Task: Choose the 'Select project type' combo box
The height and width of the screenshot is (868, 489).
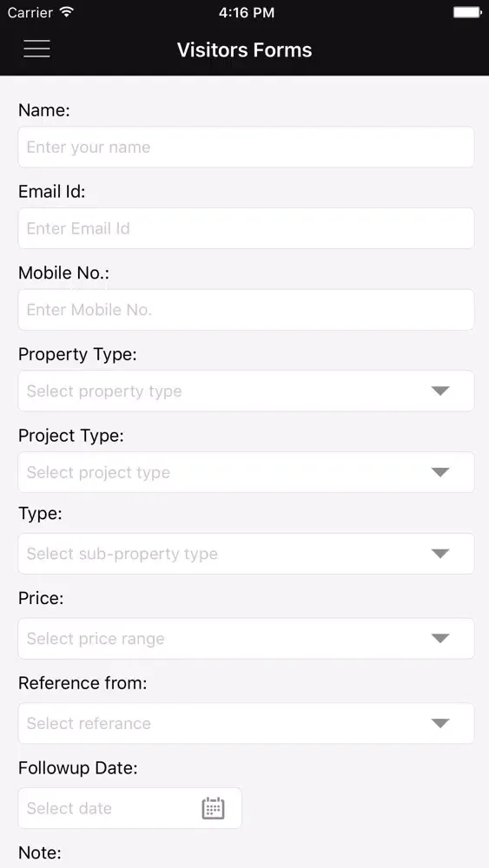Action: click(x=246, y=472)
